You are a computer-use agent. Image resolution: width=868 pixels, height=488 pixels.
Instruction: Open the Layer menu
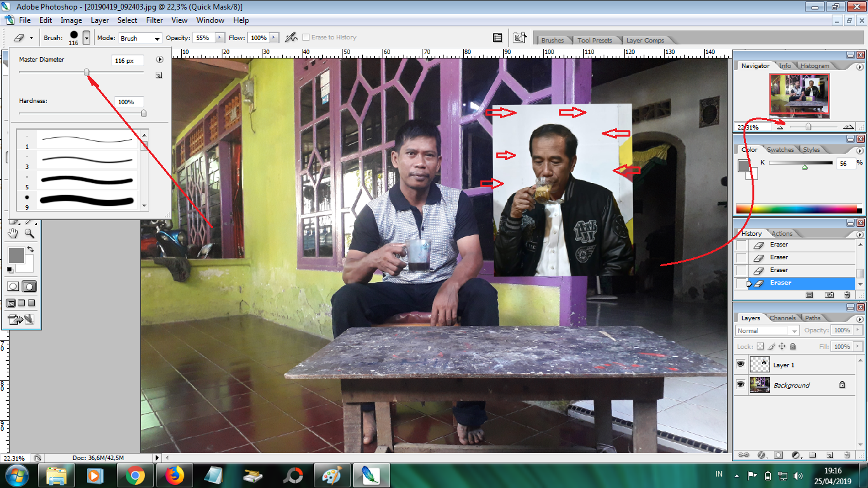[100, 20]
